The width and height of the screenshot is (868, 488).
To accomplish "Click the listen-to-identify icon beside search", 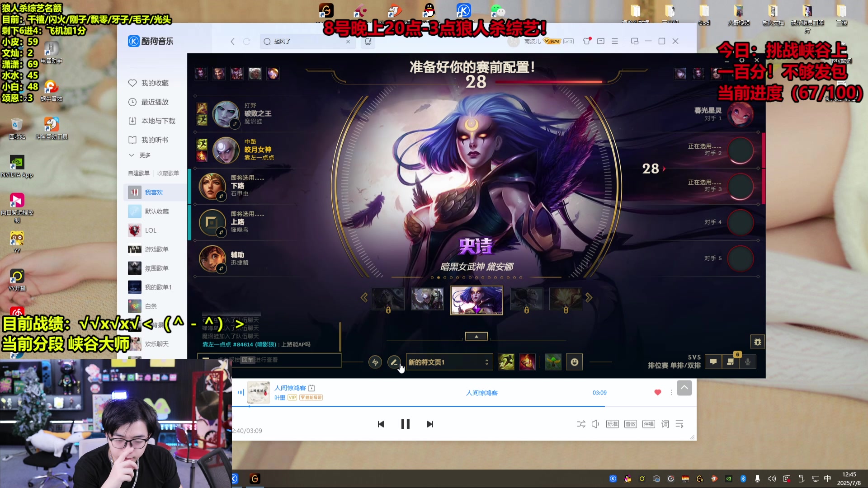I will click(x=368, y=41).
